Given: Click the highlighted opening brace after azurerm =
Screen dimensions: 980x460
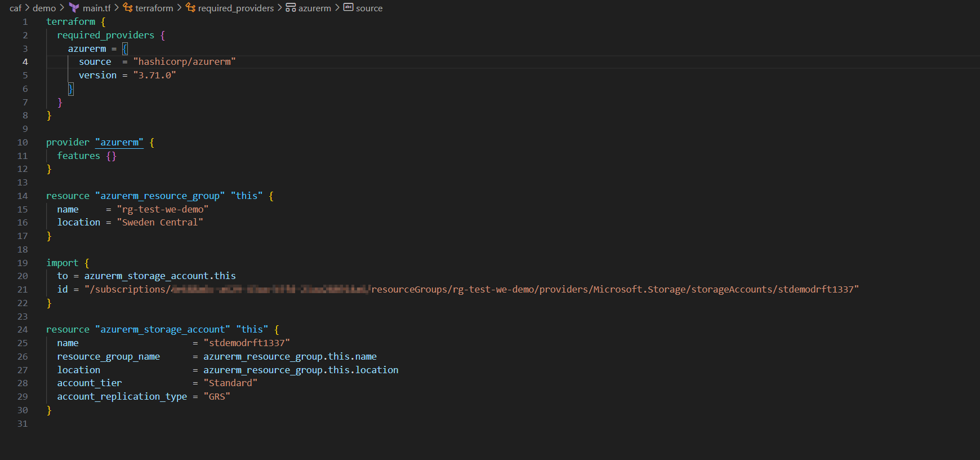Looking at the screenshot, I should tap(125, 48).
